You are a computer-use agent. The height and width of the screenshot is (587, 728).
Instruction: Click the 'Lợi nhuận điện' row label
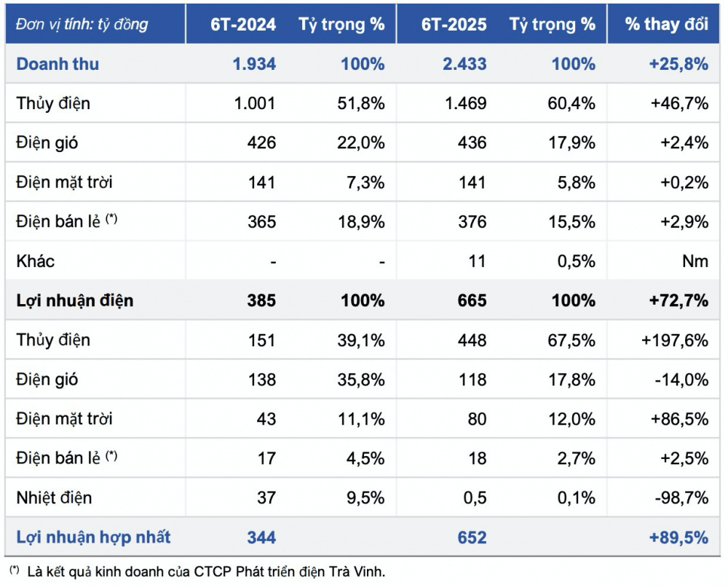pos(75,300)
